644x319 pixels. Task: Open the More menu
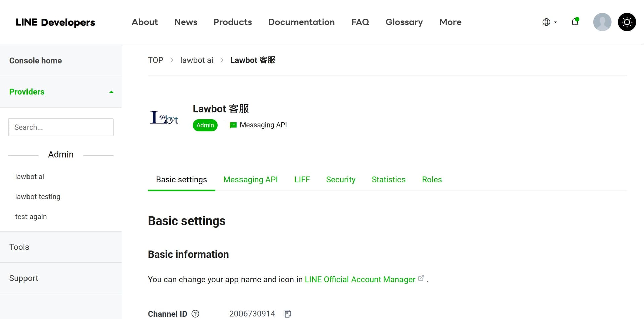pos(450,22)
